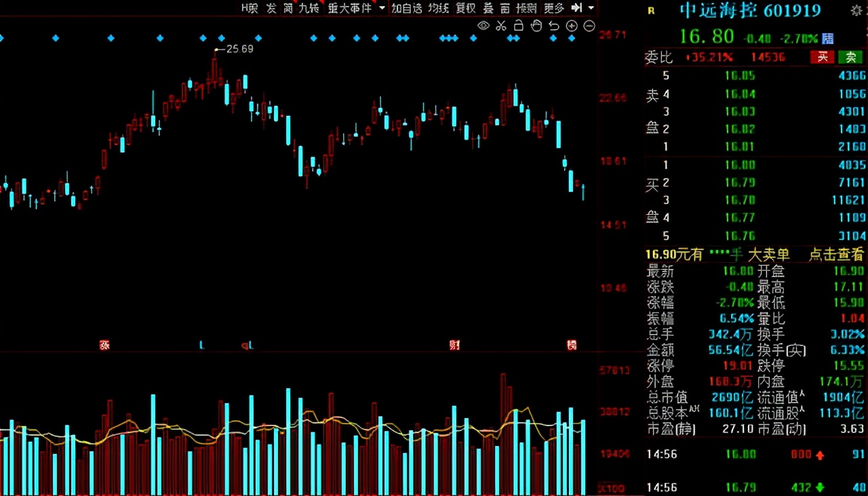Screen dimensions: 868x496
Task: Click the red qL marker under chart
Action: 248,345
